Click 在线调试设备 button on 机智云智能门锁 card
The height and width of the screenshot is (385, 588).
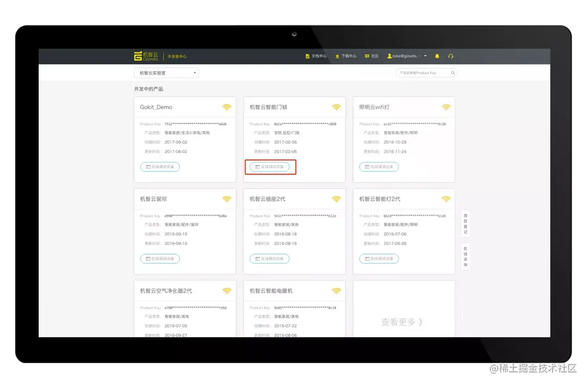[269, 167]
